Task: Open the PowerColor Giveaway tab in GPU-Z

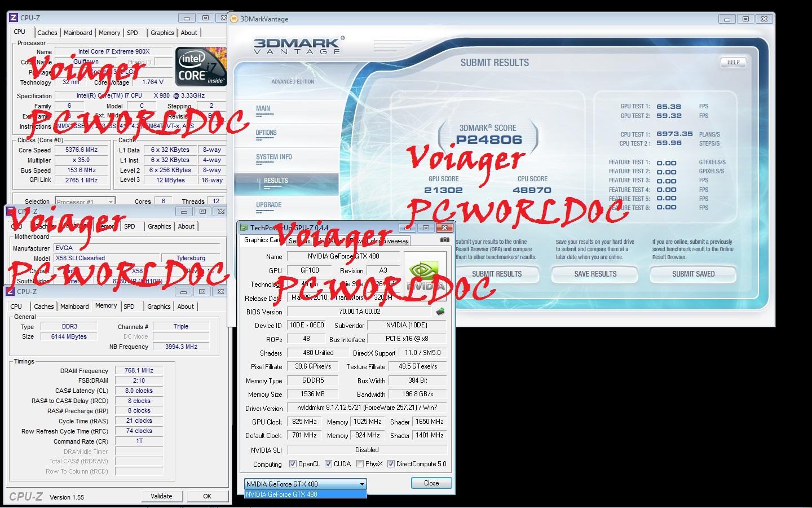Action: click(379, 241)
